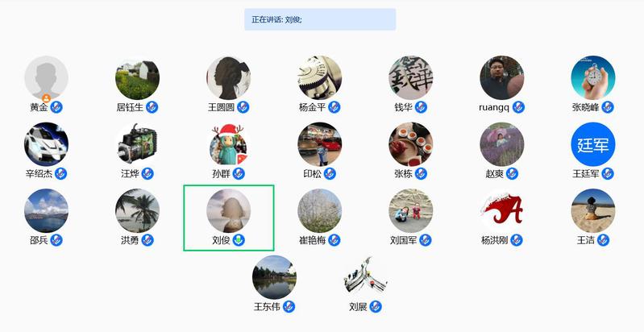
Task: Click the active green microphone beside 刘俊
Action: pyautogui.click(x=239, y=240)
